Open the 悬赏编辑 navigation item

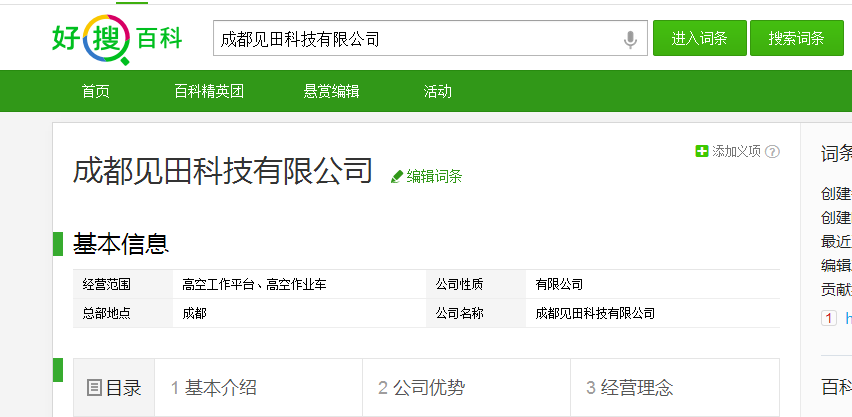[331, 91]
